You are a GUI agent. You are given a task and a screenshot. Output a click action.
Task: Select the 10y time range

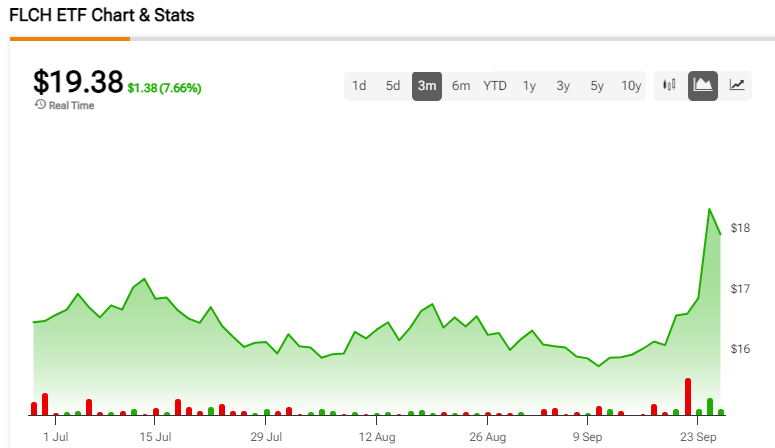[631, 86]
